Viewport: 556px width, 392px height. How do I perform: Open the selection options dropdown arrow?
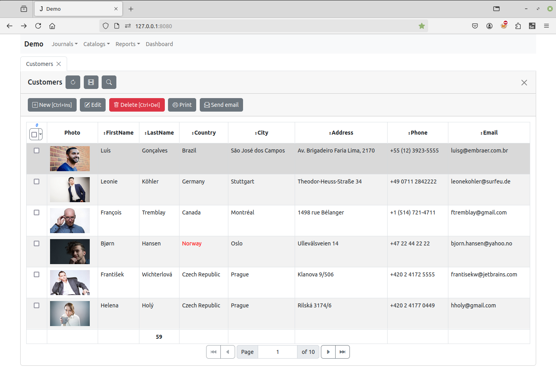(39, 135)
